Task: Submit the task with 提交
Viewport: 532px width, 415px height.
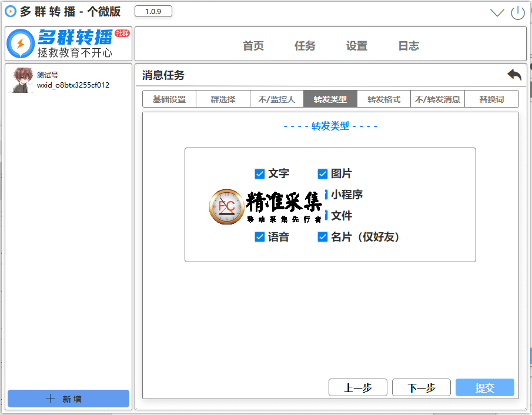Action: (x=485, y=387)
